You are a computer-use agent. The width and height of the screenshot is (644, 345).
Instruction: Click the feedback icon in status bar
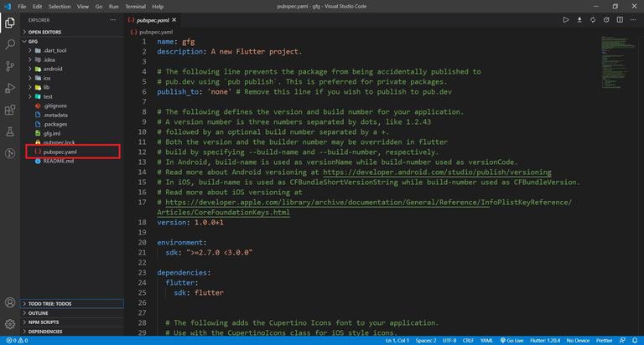623,341
